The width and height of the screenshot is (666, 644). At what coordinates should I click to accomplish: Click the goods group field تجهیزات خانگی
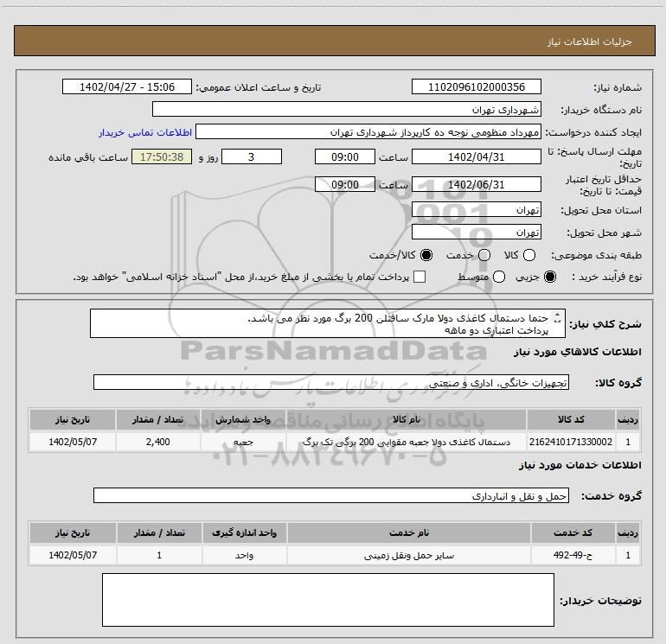point(331,382)
